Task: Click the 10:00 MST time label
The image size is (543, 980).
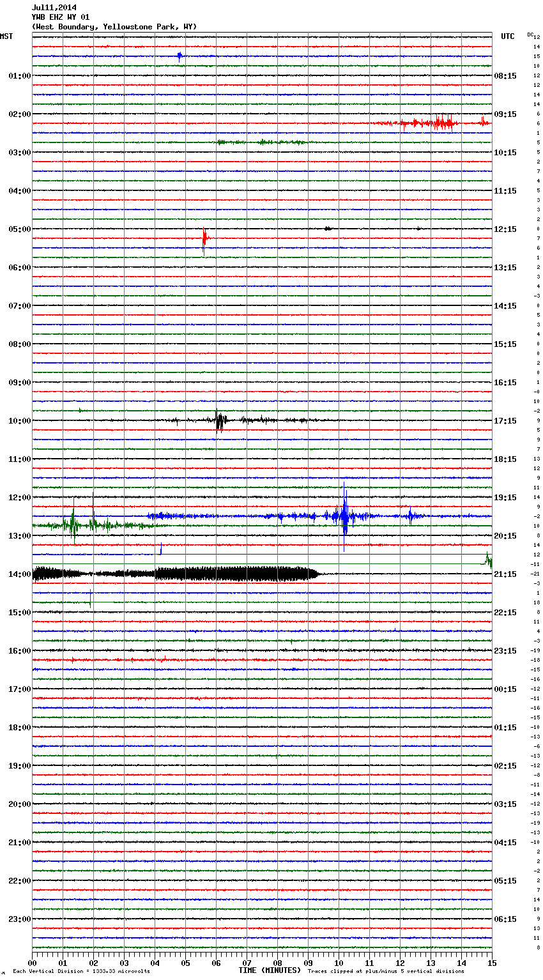Action: click(x=19, y=421)
